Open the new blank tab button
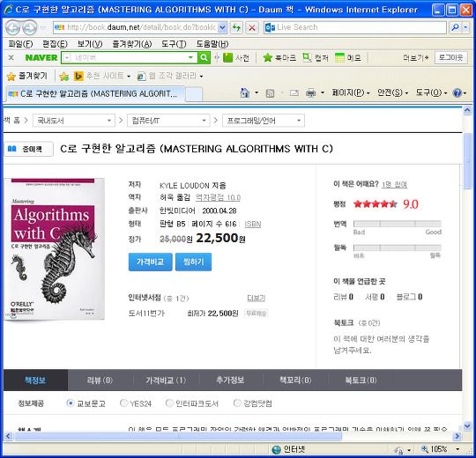 click(194, 93)
